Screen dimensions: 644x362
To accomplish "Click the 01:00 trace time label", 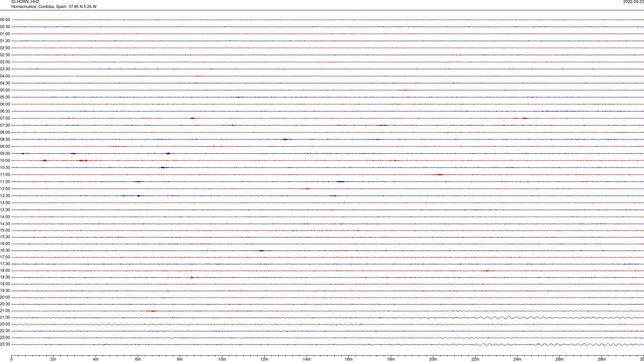I will pyautogui.click(x=5, y=34).
